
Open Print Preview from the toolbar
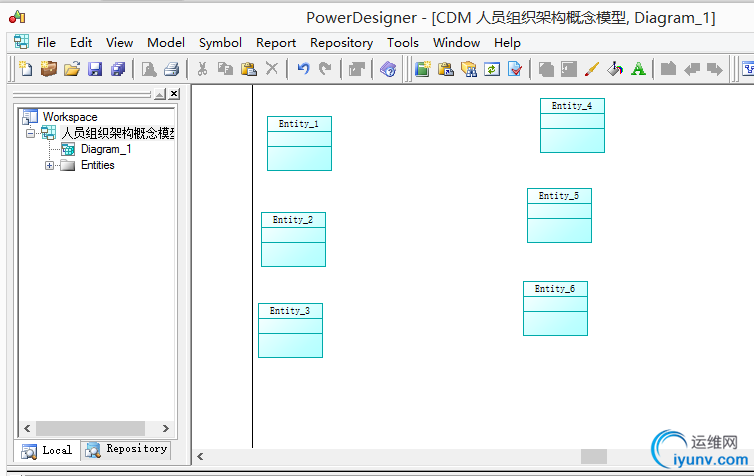coord(149,69)
